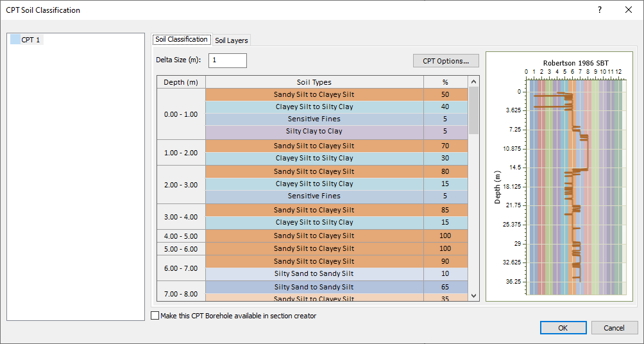Select the Soil Classification tab
644x344 pixels.
(x=182, y=39)
